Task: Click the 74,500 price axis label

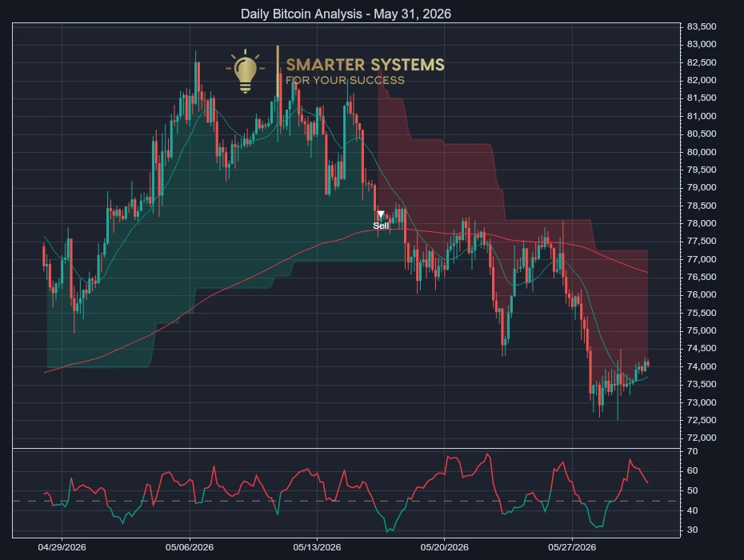Action: 702,348
